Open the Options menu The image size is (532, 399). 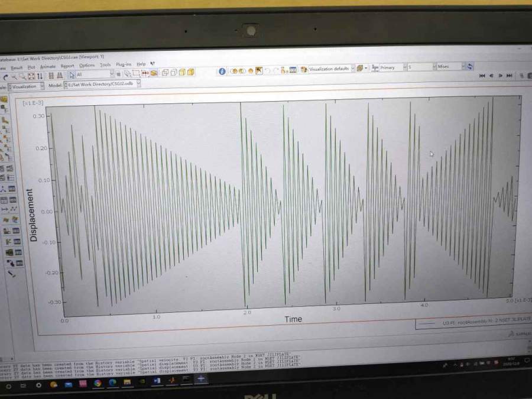point(87,65)
